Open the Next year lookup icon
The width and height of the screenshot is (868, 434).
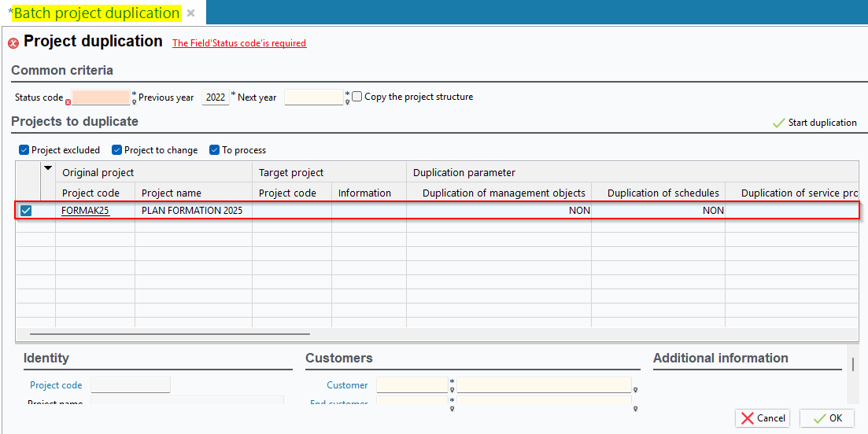(x=347, y=101)
